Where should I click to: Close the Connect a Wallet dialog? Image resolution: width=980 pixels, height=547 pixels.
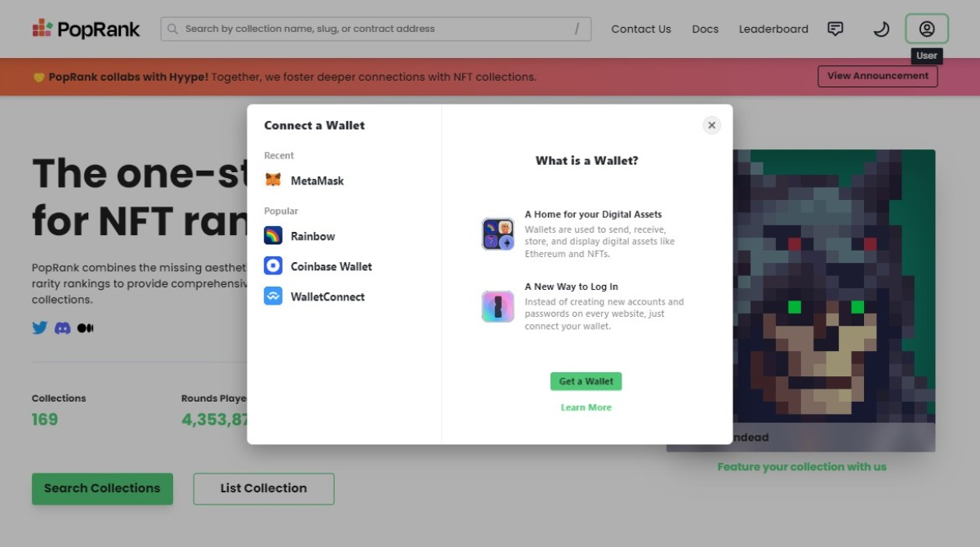(711, 125)
